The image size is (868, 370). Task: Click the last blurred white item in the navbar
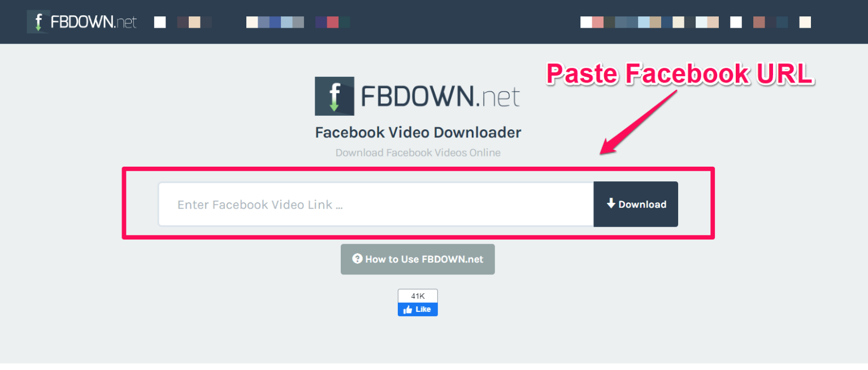[805, 22]
